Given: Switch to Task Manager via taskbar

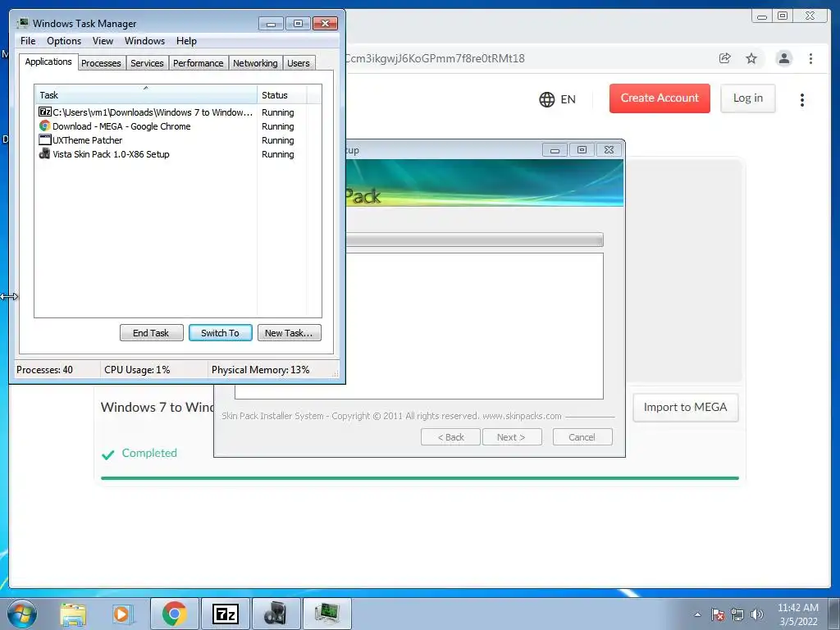Looking at the screenshot, I should pyautogui.click(x=326, y=614).
